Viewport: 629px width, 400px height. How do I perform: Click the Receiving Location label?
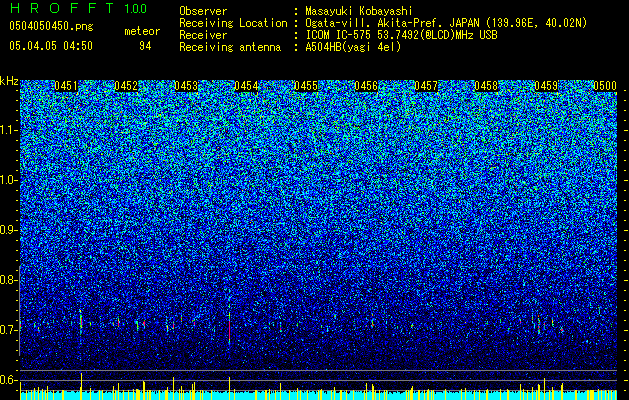pyautogui.click(x=233, y=23)
